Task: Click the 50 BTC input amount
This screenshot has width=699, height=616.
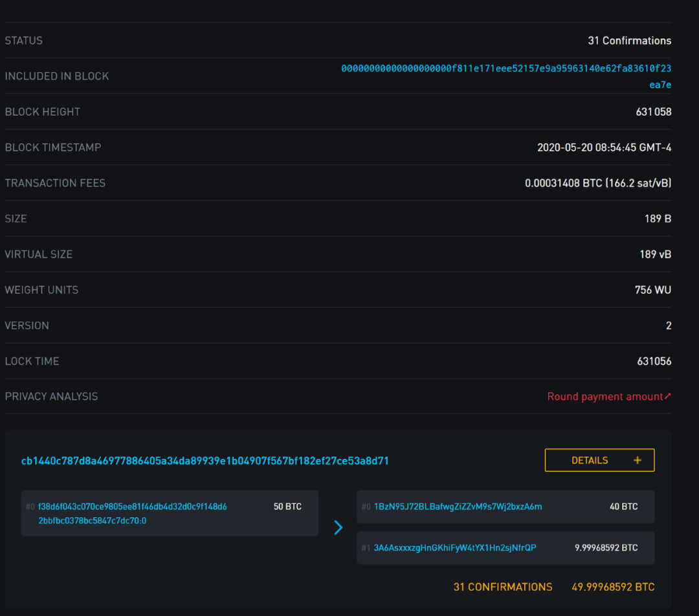Action: (287, 507)
